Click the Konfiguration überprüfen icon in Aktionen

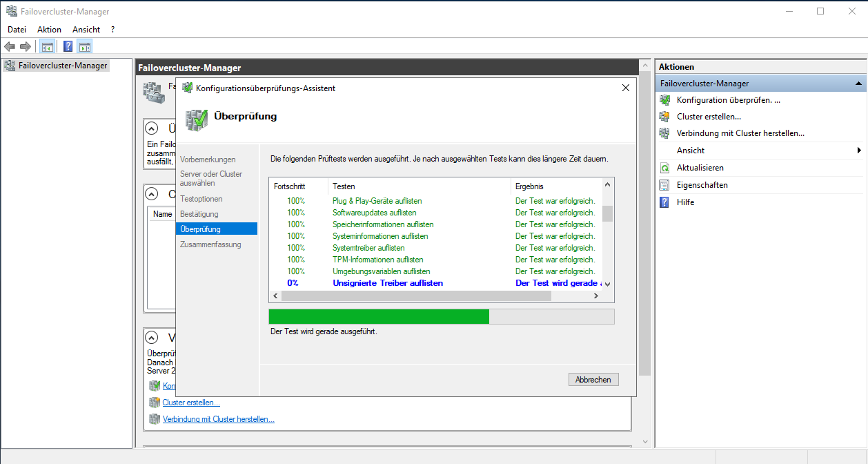[665, 99]
